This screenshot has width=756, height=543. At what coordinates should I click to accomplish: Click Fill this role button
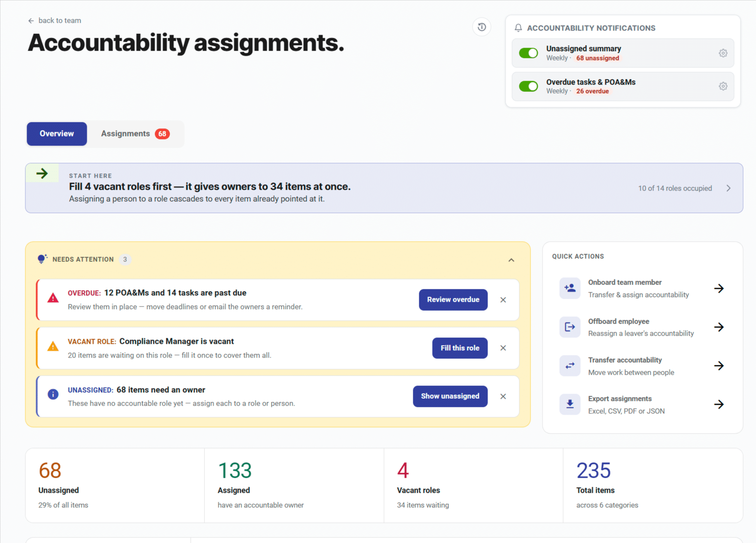point(460,348)
